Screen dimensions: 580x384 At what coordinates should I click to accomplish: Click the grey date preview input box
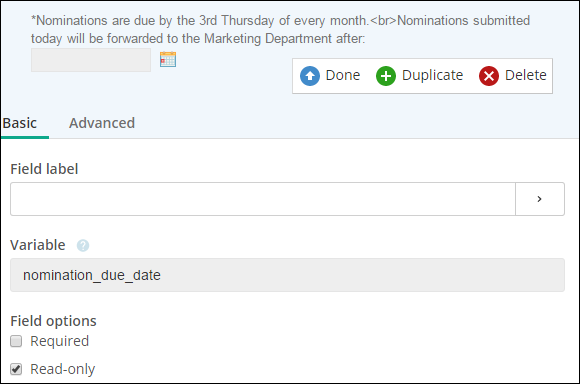coord(91,60)
